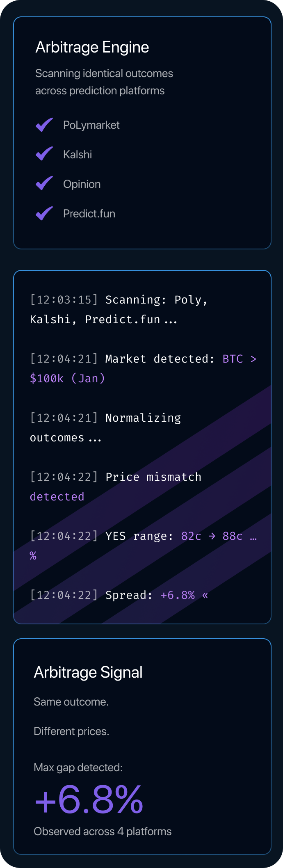Click the Predict.fun platform label
The image size is (283, 868).
click(x=89, y=214)
